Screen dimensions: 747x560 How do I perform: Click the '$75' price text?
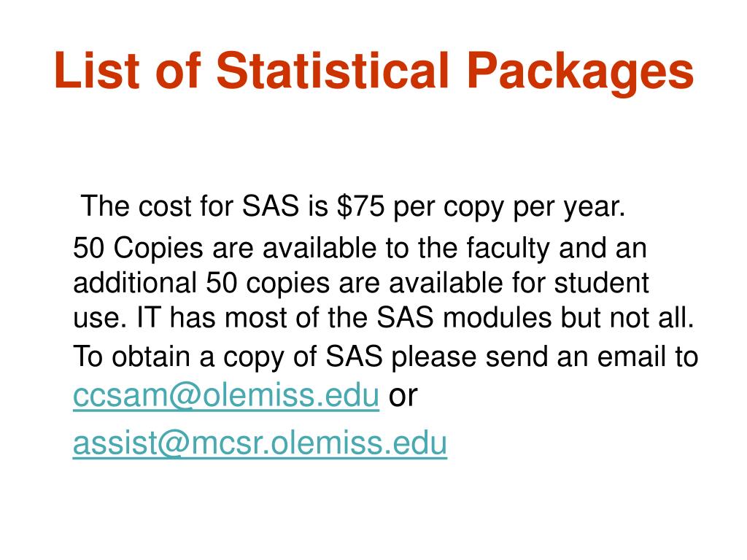pyautogui.click(x=360, y=206)
